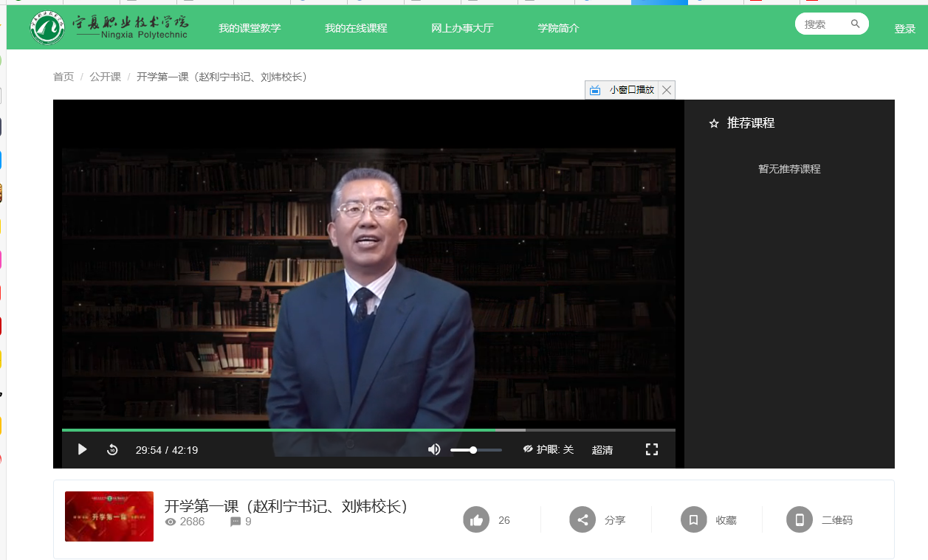Open the 我的课堂教学 menu item

250,28
